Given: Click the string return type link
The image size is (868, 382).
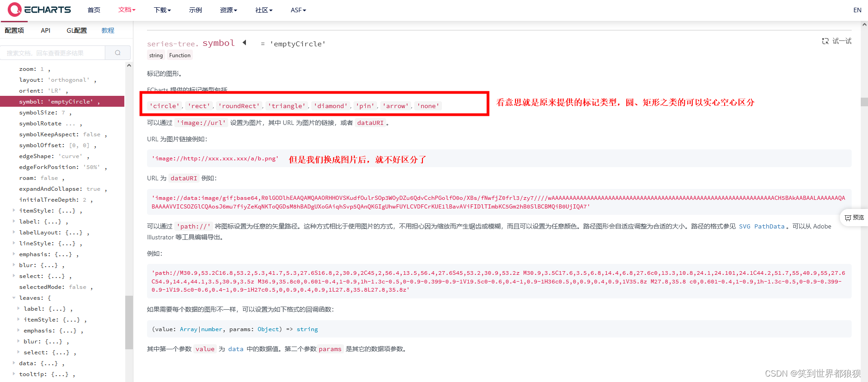Looking at the screenshot, I should [x=307, y=329].
